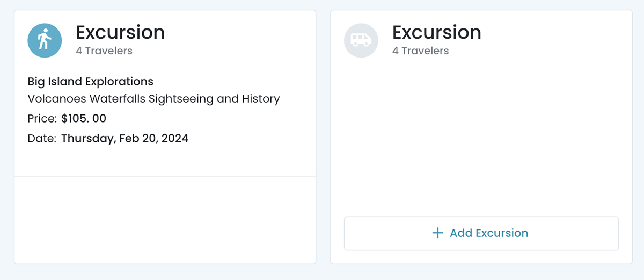Click the Excursion heading beside the walking icon

[x=120, y=32]
